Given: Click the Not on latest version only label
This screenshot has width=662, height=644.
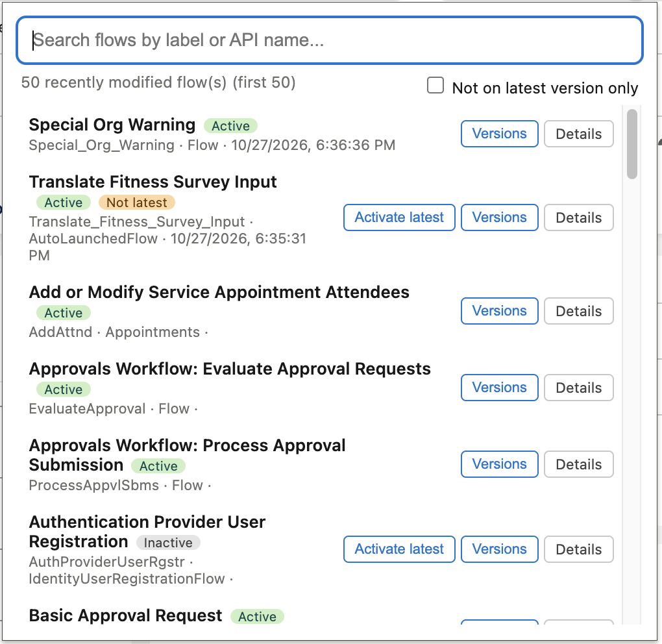Looking at the screenshot, I should tap(545, 88).
